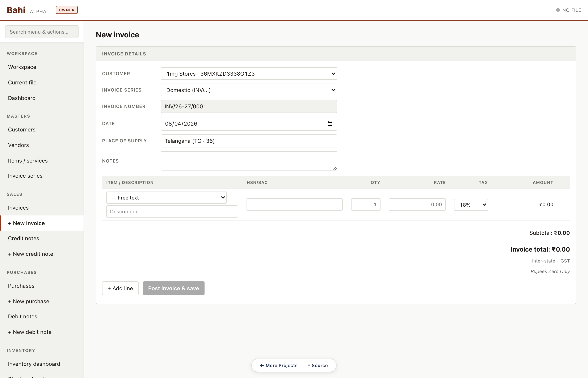This screenshot has width=588, height=378.
Task: Focus the Search menu & actions box
Action: pyautogui.click(x=41, y=32)
